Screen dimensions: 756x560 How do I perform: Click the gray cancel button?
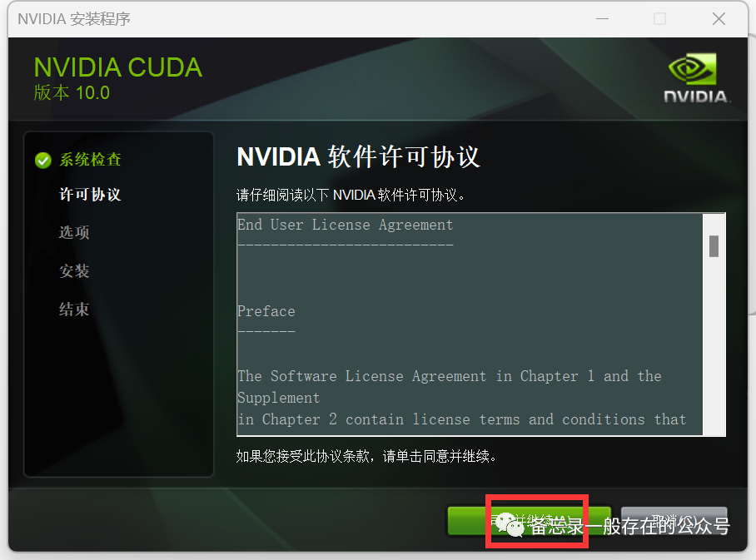tap(674, 521)
